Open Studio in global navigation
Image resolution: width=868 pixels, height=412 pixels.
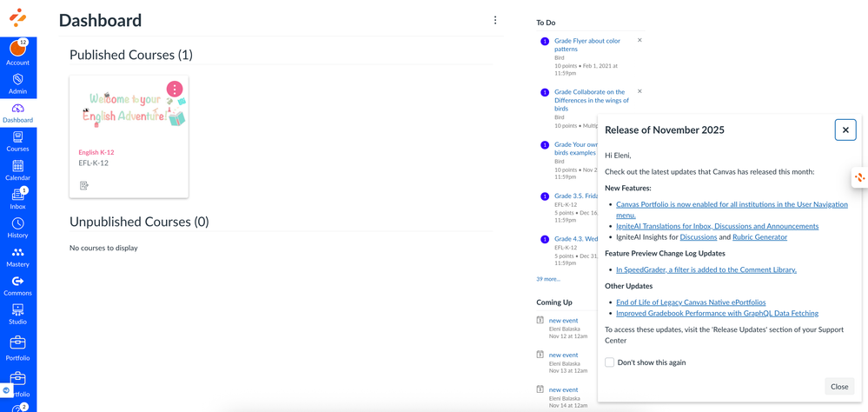[x=17, y=314]
